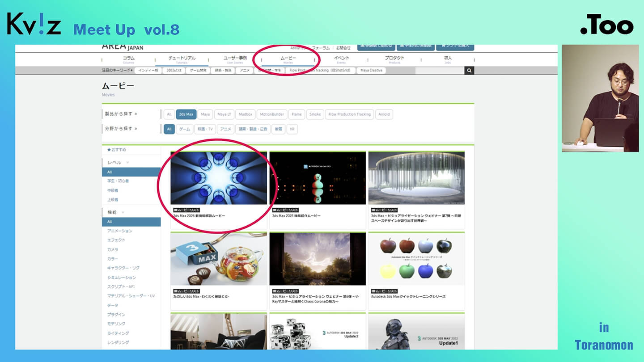Click the 3DCGとは keyword tag
Image resolution: width=644 pixels, height=362 pixels.
(x=174, y=71)
